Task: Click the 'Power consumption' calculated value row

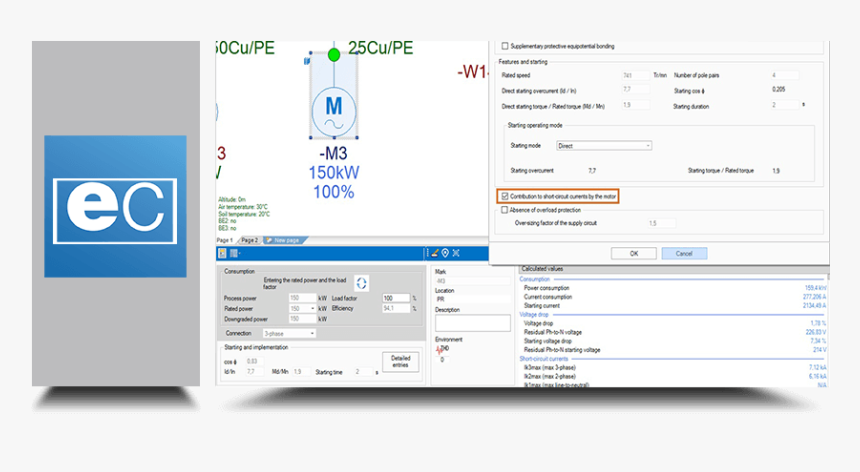Action: point(674,288)
